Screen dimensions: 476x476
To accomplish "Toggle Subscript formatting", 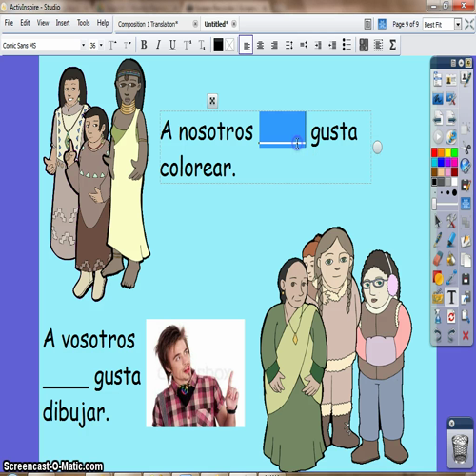I will tap(202, 45).
